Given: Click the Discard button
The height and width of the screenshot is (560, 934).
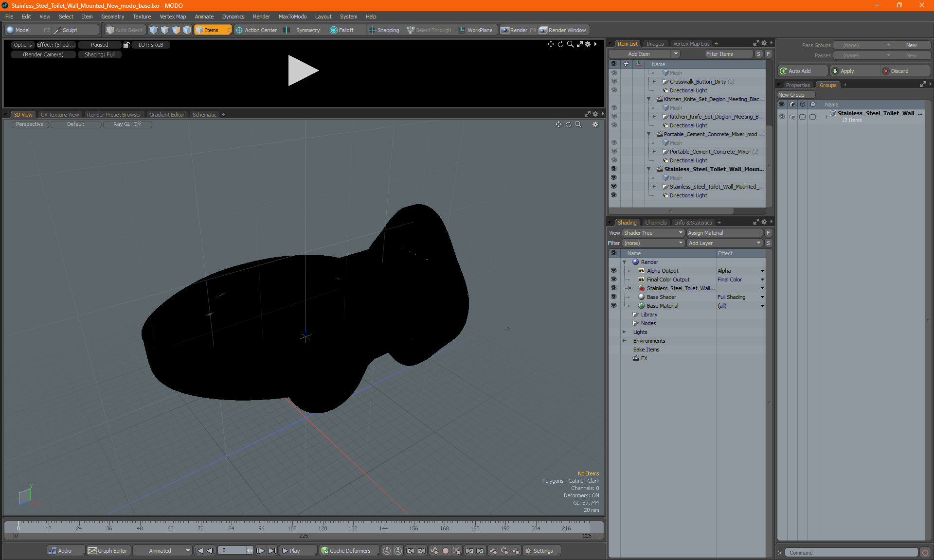Looking at the screenshot, I should click(906, 71).
